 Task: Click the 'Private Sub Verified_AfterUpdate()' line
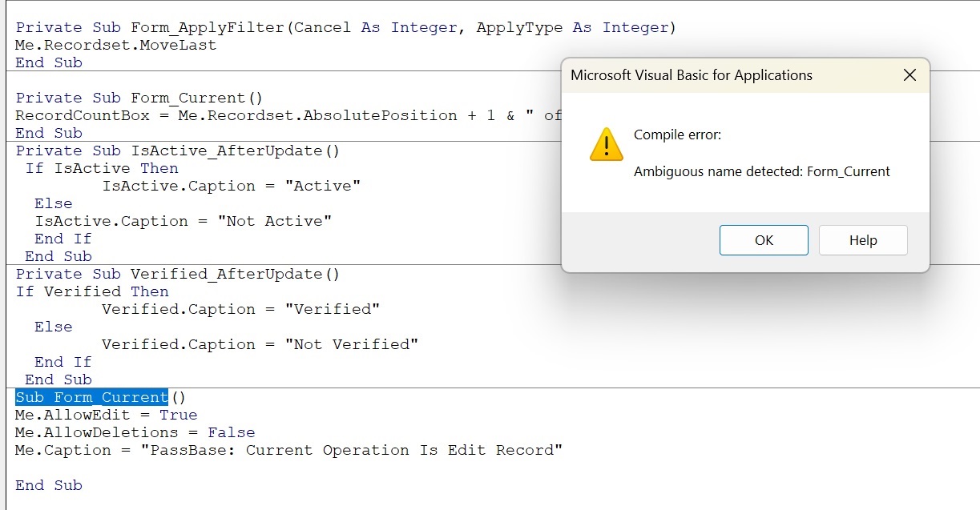tap(178, 275)
